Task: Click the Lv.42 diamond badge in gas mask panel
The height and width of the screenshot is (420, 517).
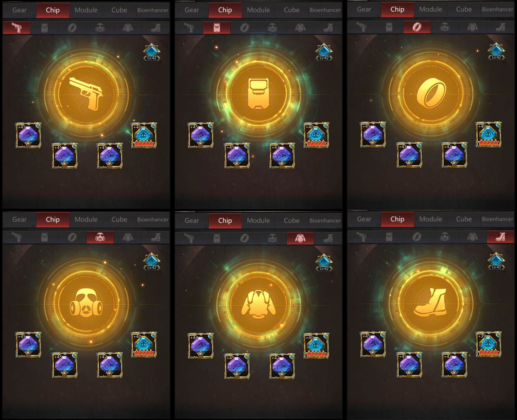Action: 152,261
